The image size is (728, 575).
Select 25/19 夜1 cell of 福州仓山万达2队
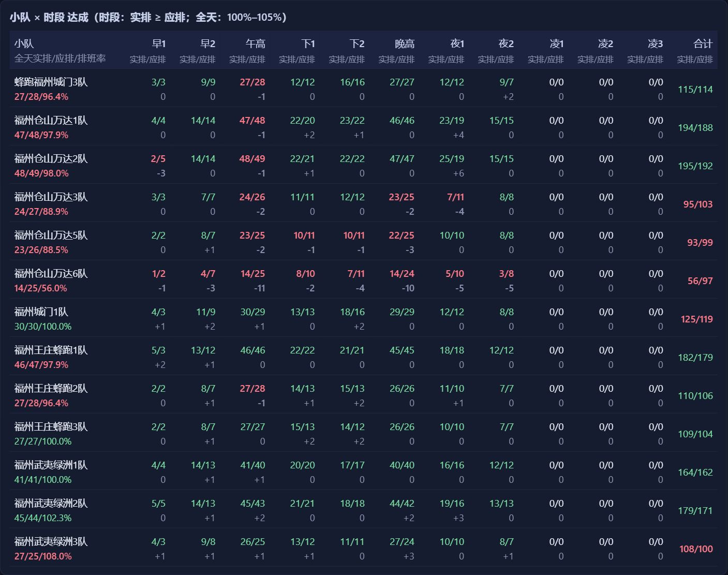pos(452,159)
